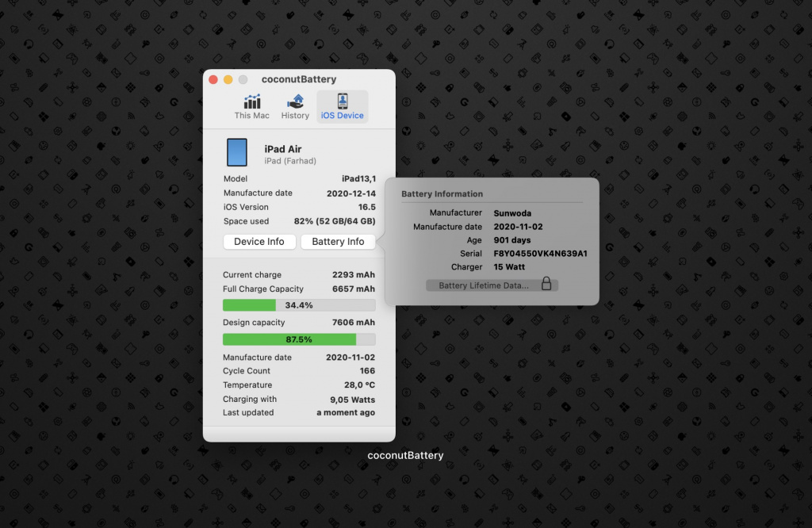Click the Battery Information popover heading
Viewport: 812px width, 528px height.
click(442, 194)
